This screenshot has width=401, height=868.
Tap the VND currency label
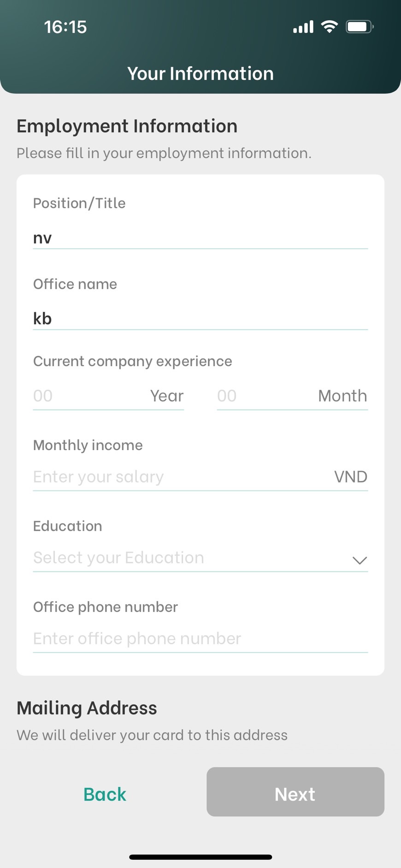(350, 477)
